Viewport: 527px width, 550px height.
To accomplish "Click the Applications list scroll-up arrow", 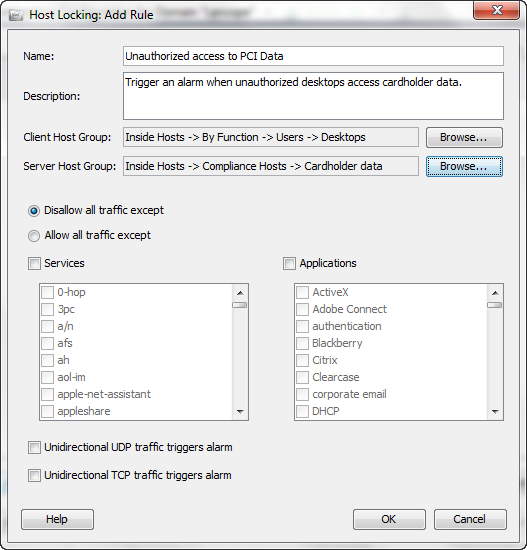I will click(495, 293).
